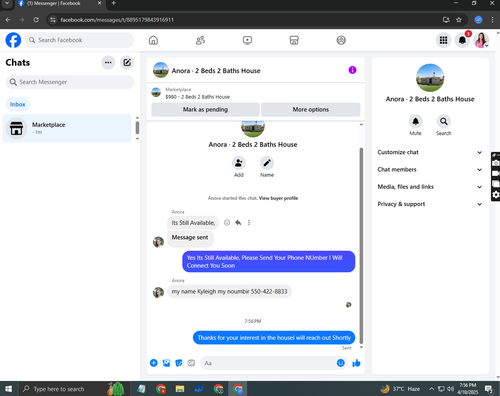The width and height of the screenshot is (500, 396).
Task: Go to the Home feed icon
Action: point(153,40)
